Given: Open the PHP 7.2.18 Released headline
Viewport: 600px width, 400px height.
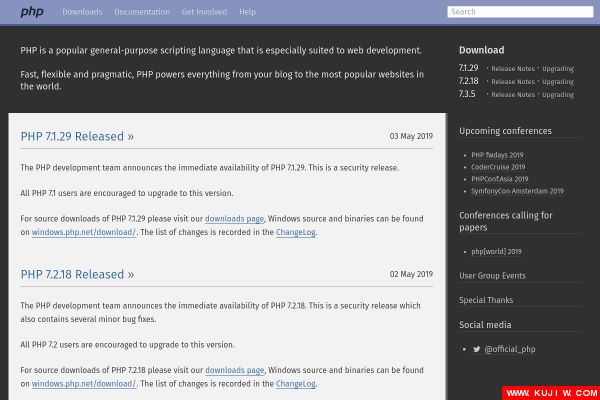Looking at the screenshot, I should click(77, 274).
